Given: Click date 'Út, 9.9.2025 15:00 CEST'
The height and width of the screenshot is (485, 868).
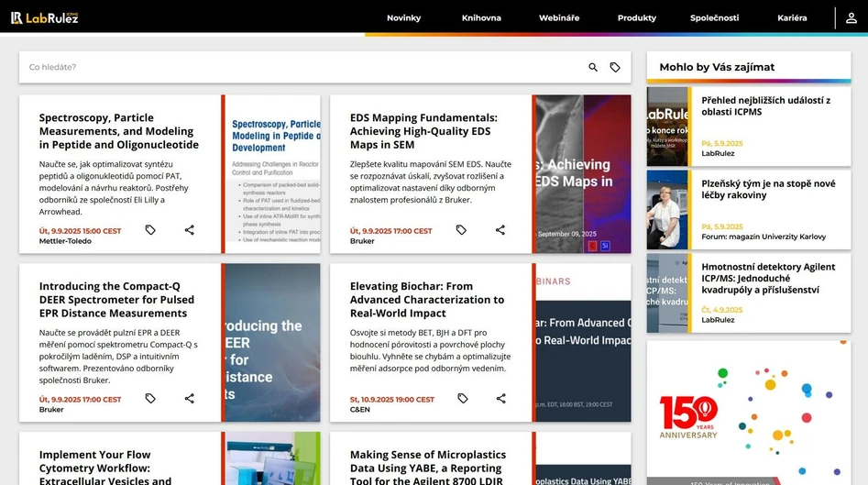Looking at the screenshot, I should pos(81,231).
